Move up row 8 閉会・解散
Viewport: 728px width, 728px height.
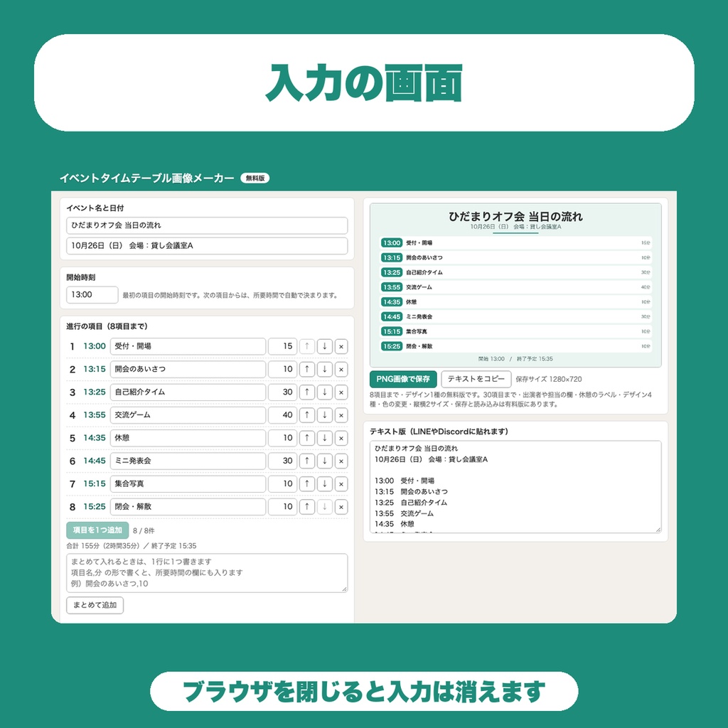pyautogui.click(x=307, y=506)
